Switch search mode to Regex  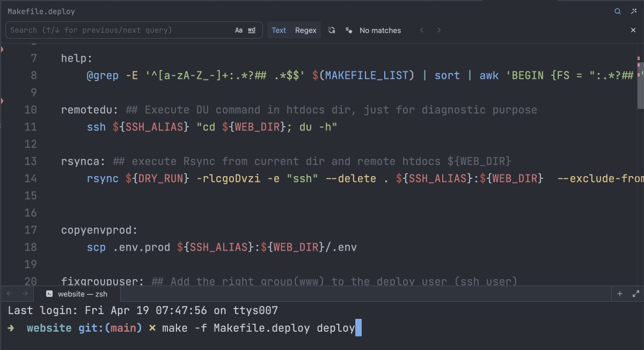[x=306, y=30]
